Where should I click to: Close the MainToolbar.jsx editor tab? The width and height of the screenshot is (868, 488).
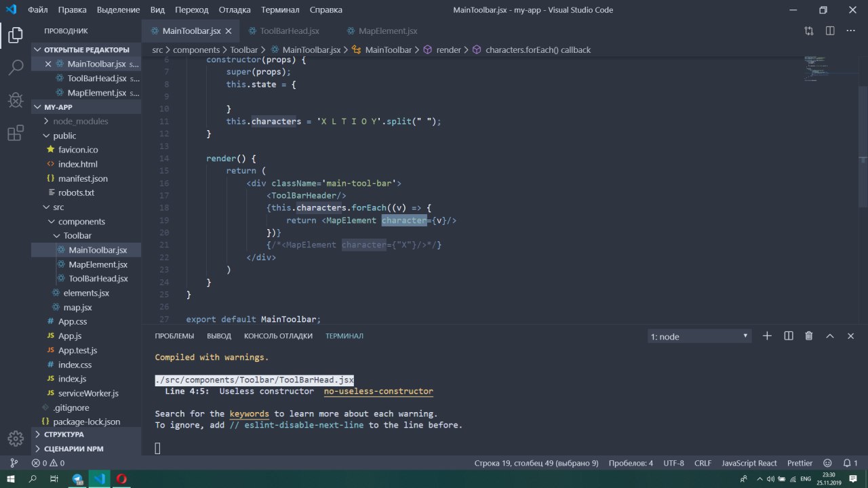tap(229, 31)
